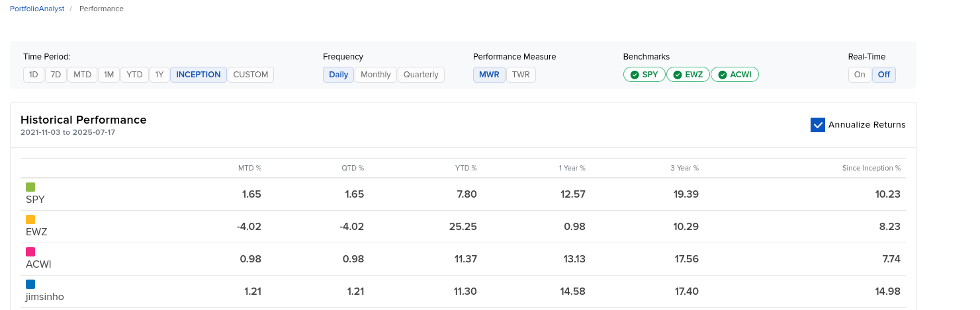Turn Real-Time On
The height and width of the screenshot is (310, 980).
[x=860, y=75]
